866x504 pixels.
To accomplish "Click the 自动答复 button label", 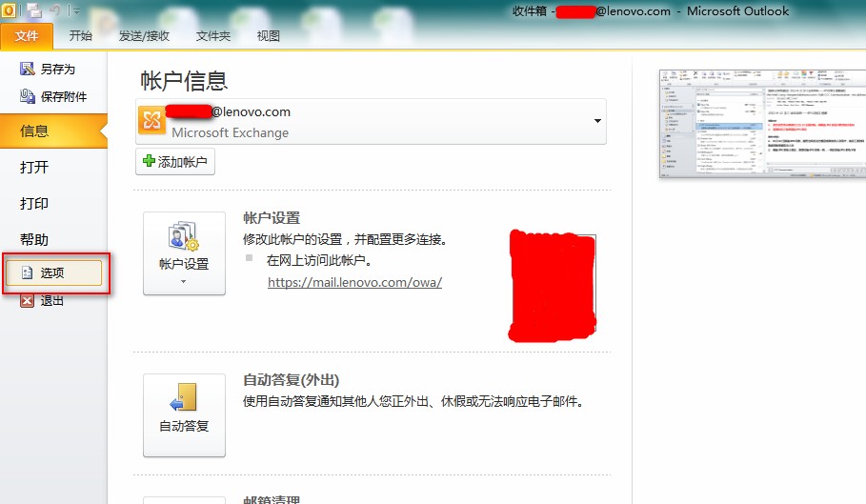I will [184, 426].
